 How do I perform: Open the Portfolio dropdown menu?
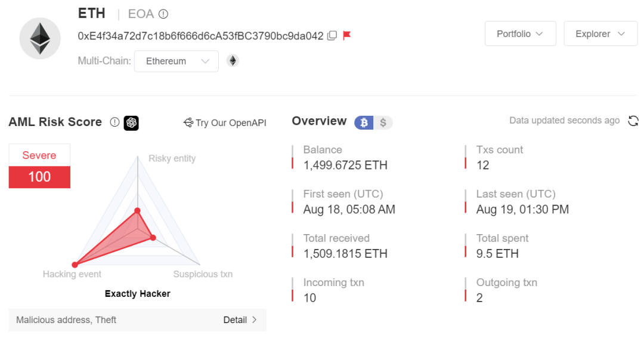point(521,33)
